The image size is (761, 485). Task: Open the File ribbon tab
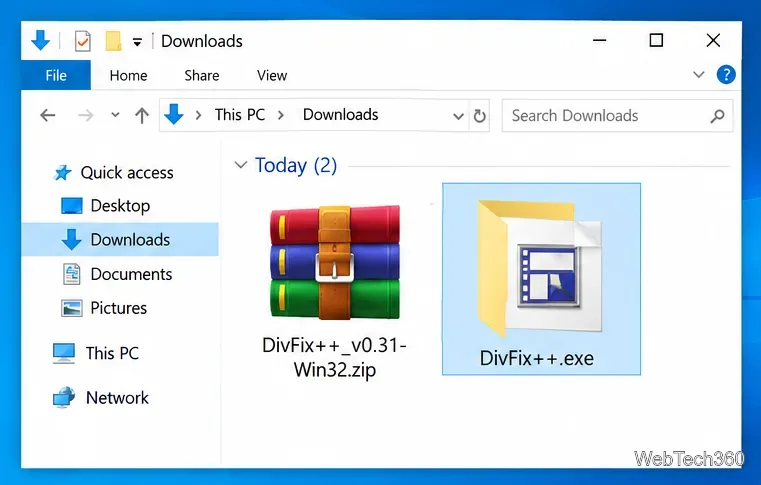click(x=56, y=75)
